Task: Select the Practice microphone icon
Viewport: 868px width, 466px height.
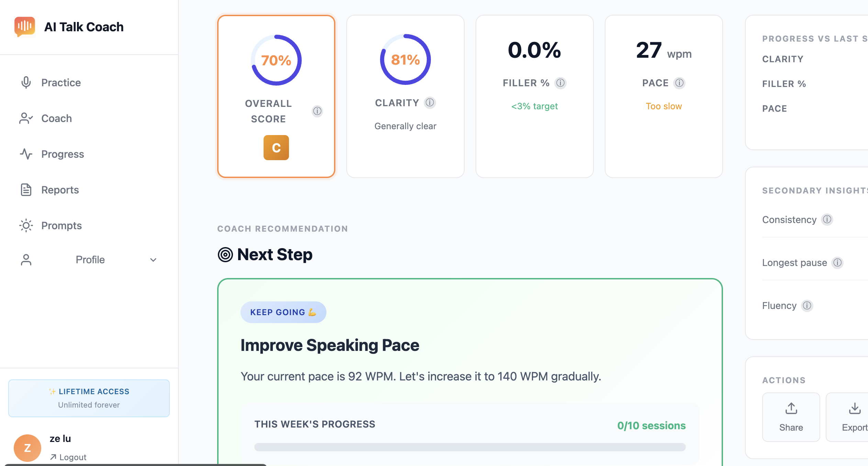Action: point(26,82)
